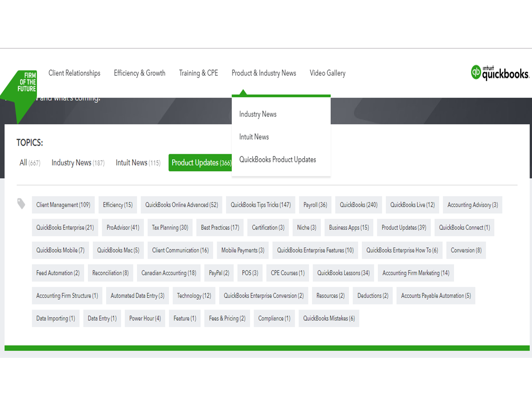The image size is (532, 399).
Task: Open Efficiency & Growth menu
Action: [140, 73]
